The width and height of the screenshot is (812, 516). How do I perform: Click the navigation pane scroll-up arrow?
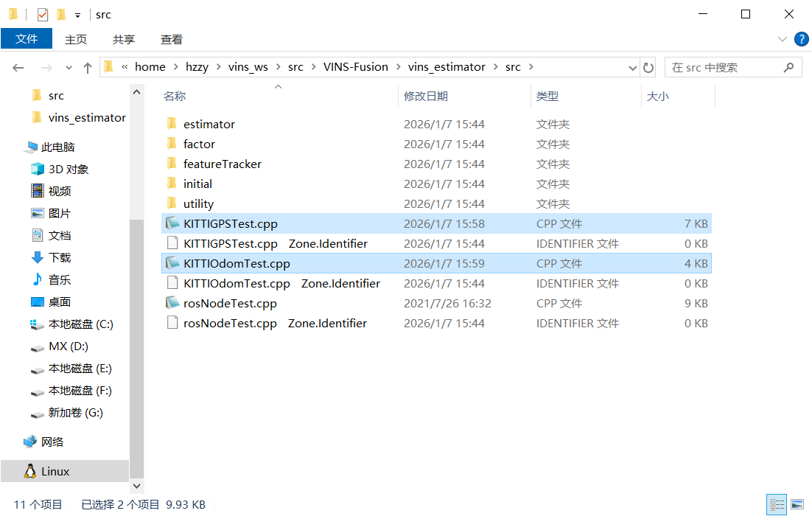pos(137,92)
